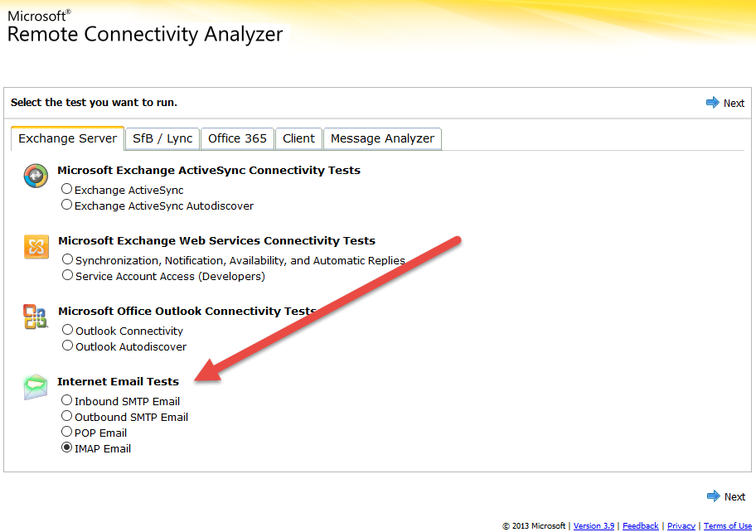Click the bottom Next arrow icon
Viewport: 756px width, 532px height.
click(713, 496)
